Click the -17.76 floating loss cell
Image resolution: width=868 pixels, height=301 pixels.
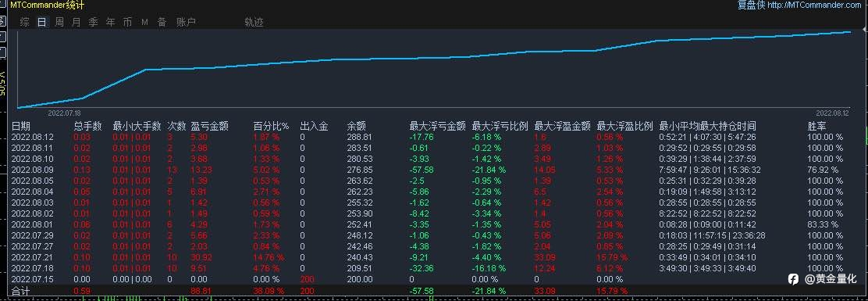(422, 137)
